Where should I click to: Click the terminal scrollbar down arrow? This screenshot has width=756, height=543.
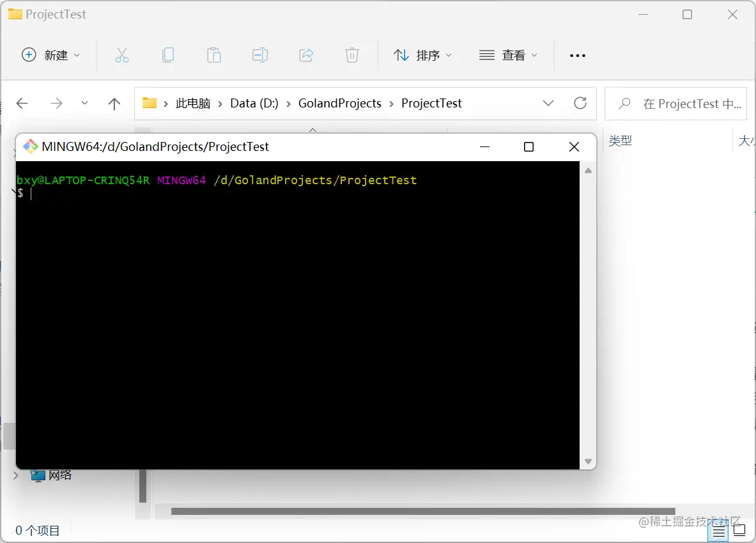588,461
